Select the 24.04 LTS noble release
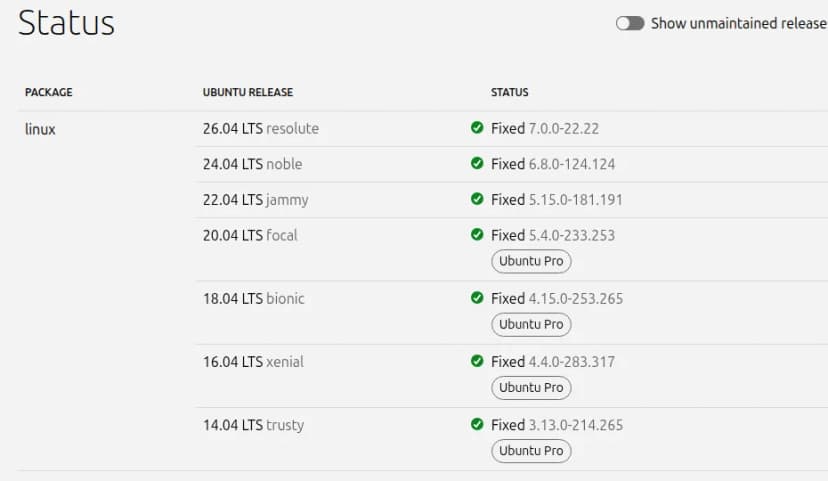 252,164
